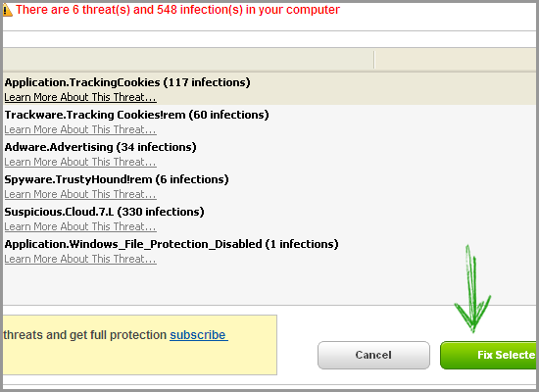
Task: Click the yellow subscription notice box
Action: pos(140,345)
